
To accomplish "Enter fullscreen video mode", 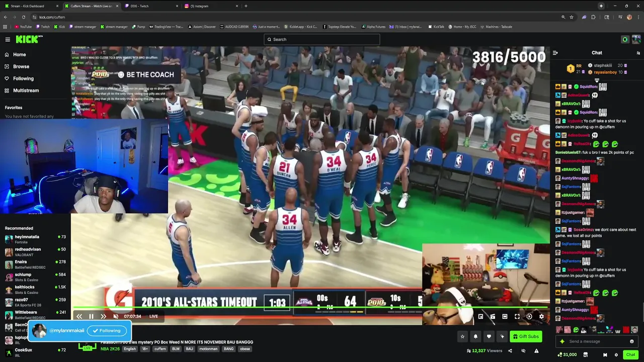I will click(x=517, y=316).
